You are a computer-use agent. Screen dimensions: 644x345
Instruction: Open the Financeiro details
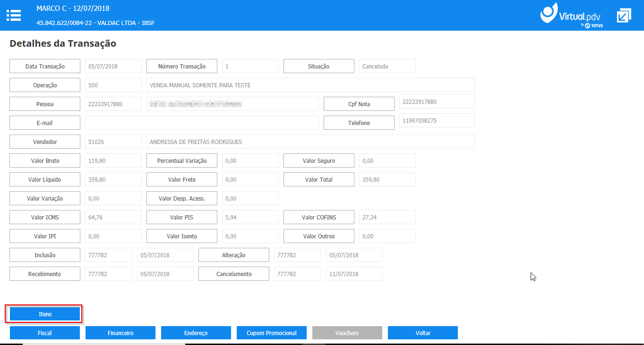click(x=120, y=333)
